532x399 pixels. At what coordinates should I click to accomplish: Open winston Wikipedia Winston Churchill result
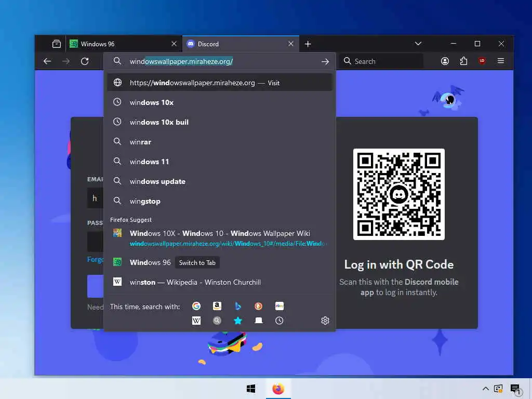point(220,282)
